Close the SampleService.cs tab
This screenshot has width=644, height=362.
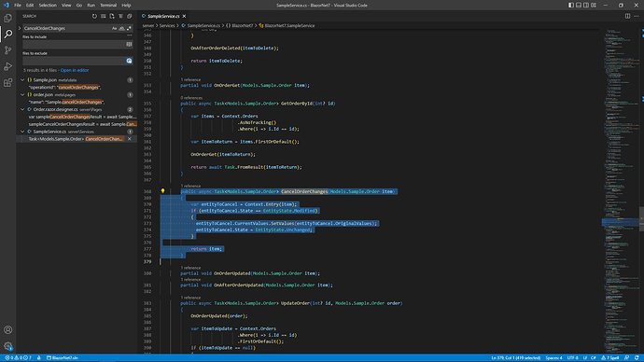click(x=184, y=16)
